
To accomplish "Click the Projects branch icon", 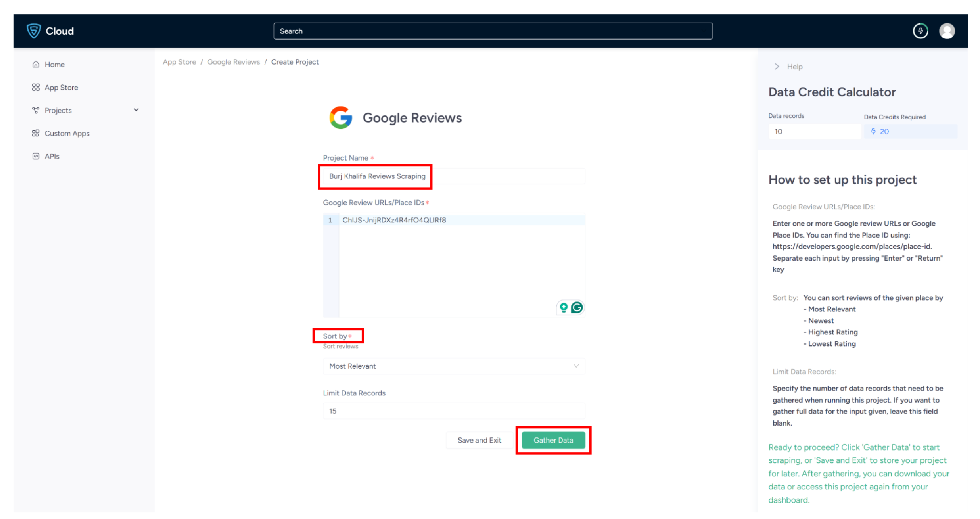I will point(36,110).
